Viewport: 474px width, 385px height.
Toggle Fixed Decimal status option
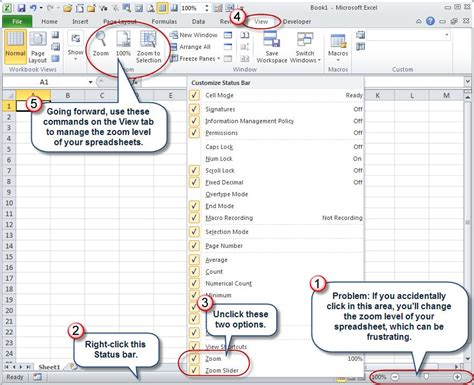(276, 182)
